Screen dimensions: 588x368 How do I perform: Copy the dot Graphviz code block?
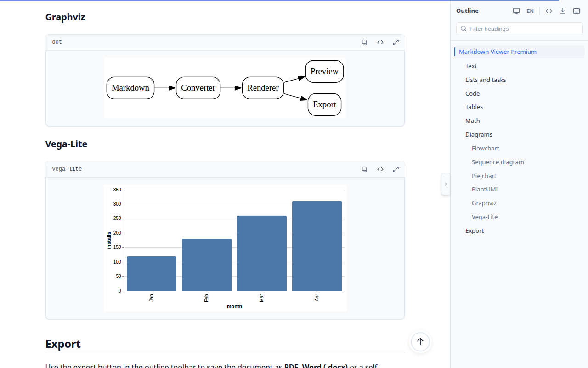pyautogui.click(x=364, y=42)
